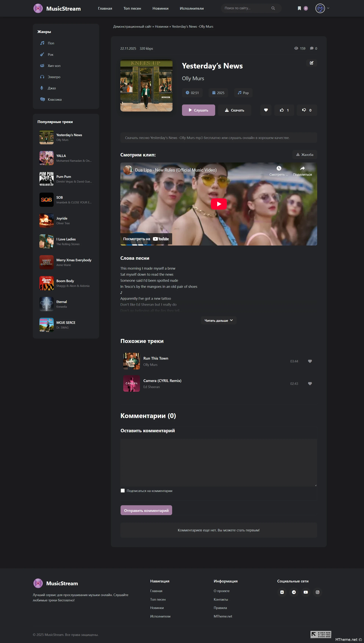Expand the user avatar dropdown menu
Screen dimensions: 364x643
(x=328, y=8)
